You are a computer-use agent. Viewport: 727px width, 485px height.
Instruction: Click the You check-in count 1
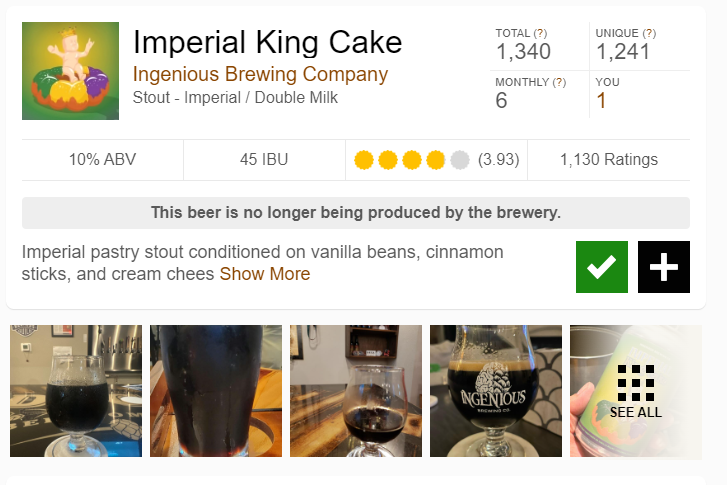pos(601,100)
